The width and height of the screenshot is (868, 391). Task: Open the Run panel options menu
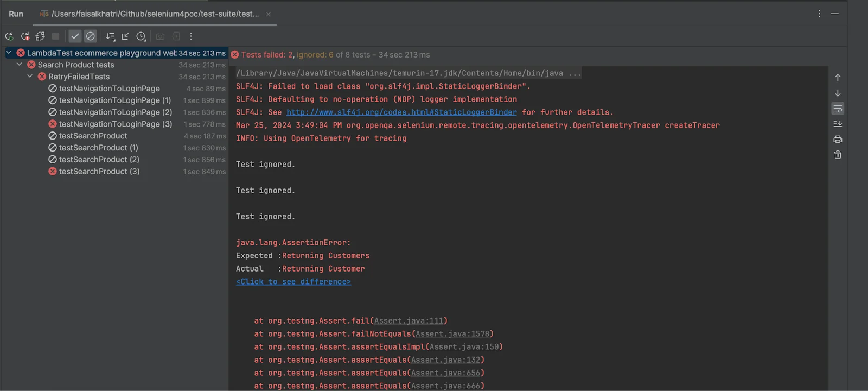point(819,14)
